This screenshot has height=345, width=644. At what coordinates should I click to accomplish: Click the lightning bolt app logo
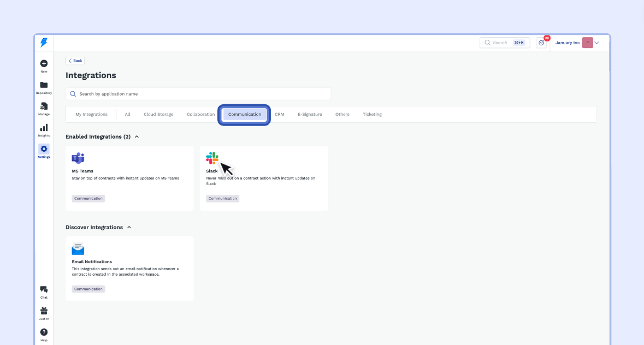pos(44,42)
